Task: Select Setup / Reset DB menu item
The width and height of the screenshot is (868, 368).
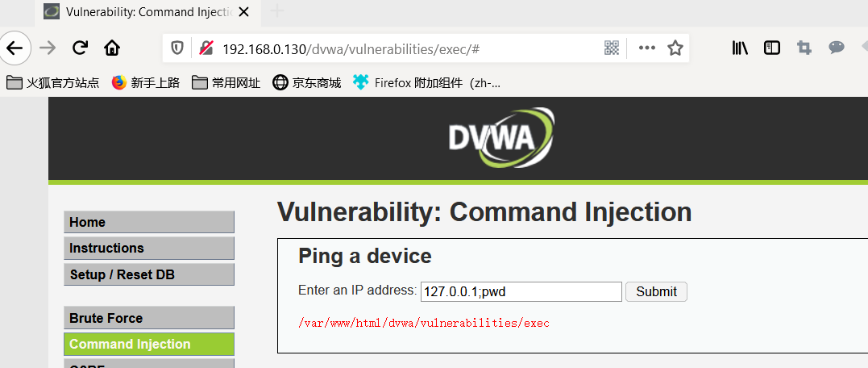Action: 149,274
